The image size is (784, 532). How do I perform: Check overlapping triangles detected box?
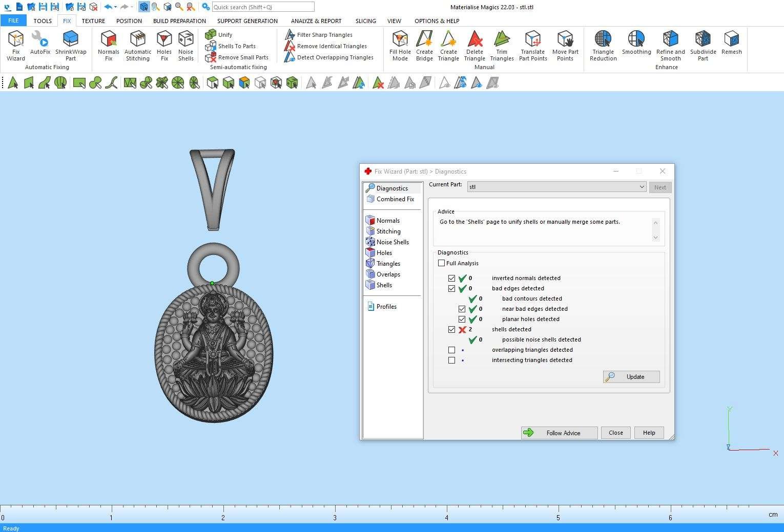[x=451, y=350]
